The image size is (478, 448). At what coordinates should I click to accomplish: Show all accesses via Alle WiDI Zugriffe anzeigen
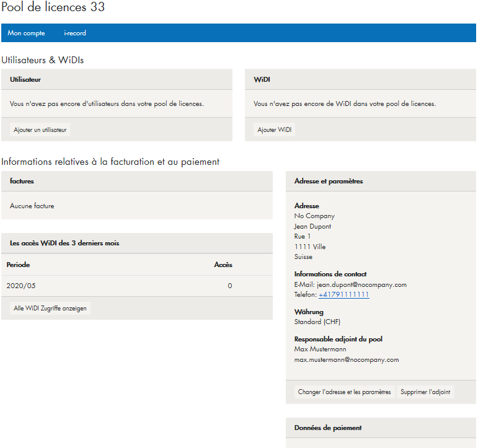[x=50, y=309]
